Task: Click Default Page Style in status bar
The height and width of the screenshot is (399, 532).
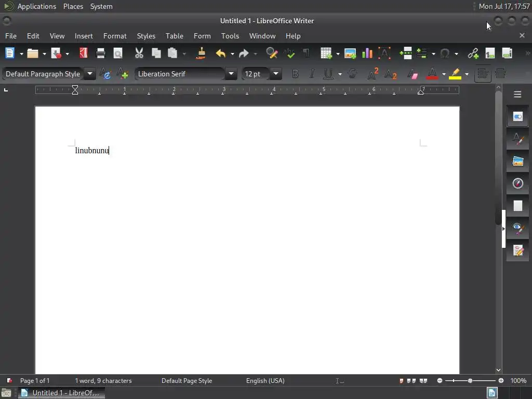Action: pos(187,381)
